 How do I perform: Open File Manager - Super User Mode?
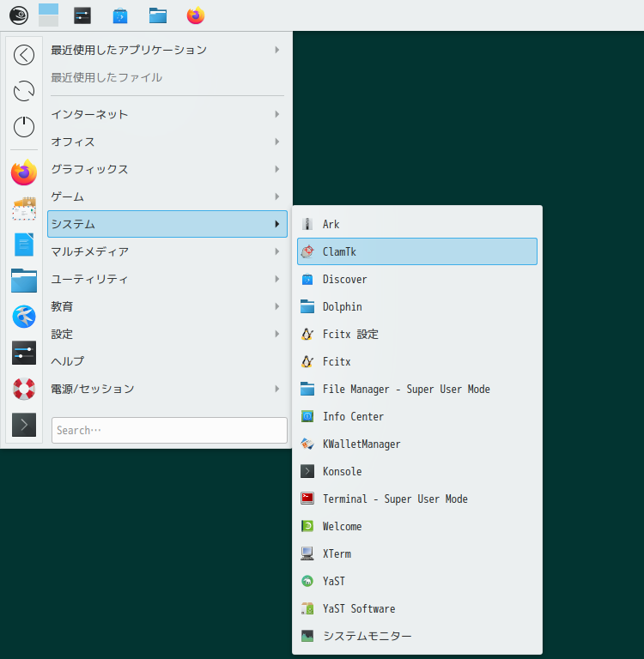417,389
